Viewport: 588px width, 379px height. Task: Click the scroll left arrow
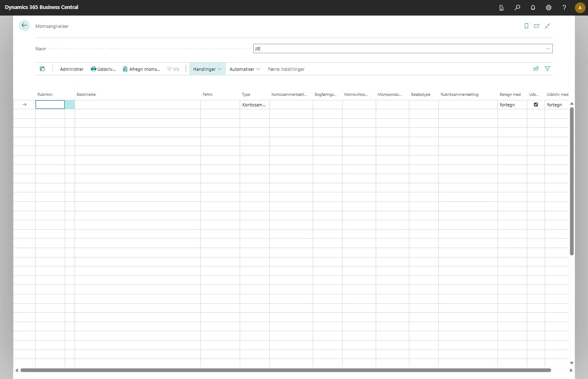click(x=17, y=370)
